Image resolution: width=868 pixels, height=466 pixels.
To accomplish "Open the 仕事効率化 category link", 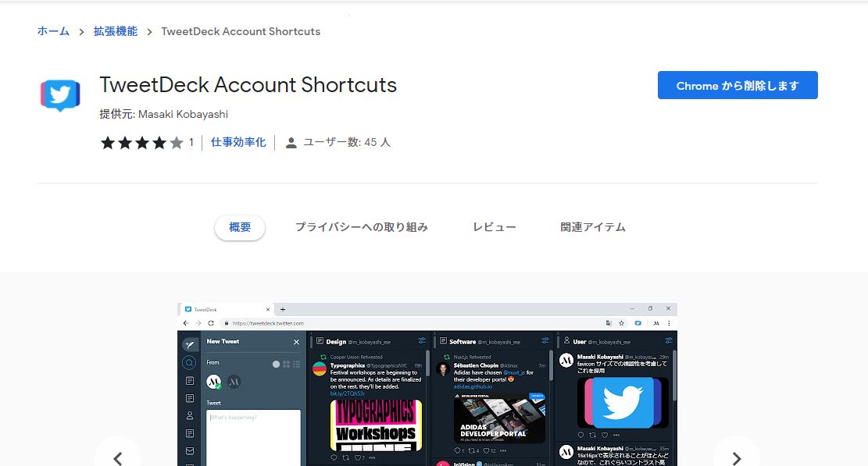I will [x=238, y=143].
